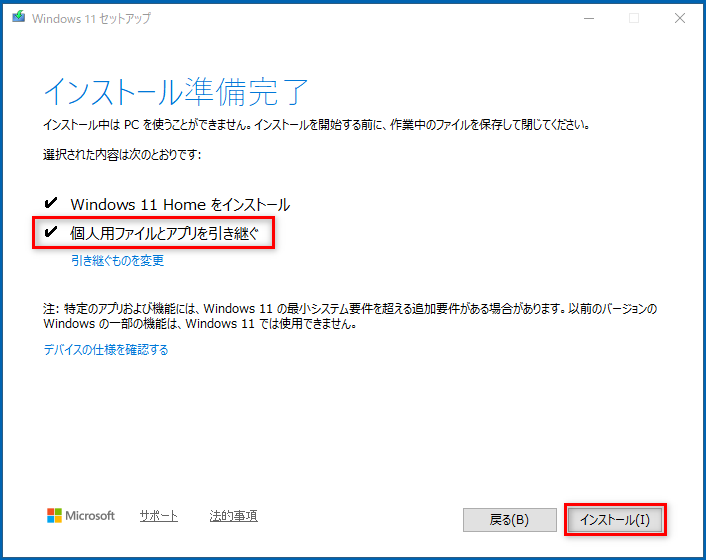Click the インストール準備完了 heading
The width and height of the screenshot is (706, 560).
click(x=176, y=92)
